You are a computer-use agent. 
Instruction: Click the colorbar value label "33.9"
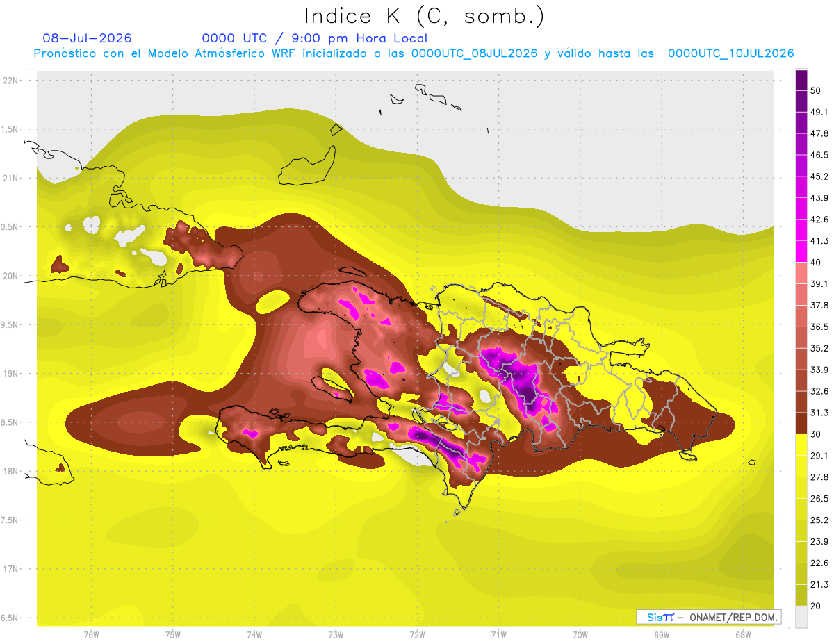click(x=819, y=370)
